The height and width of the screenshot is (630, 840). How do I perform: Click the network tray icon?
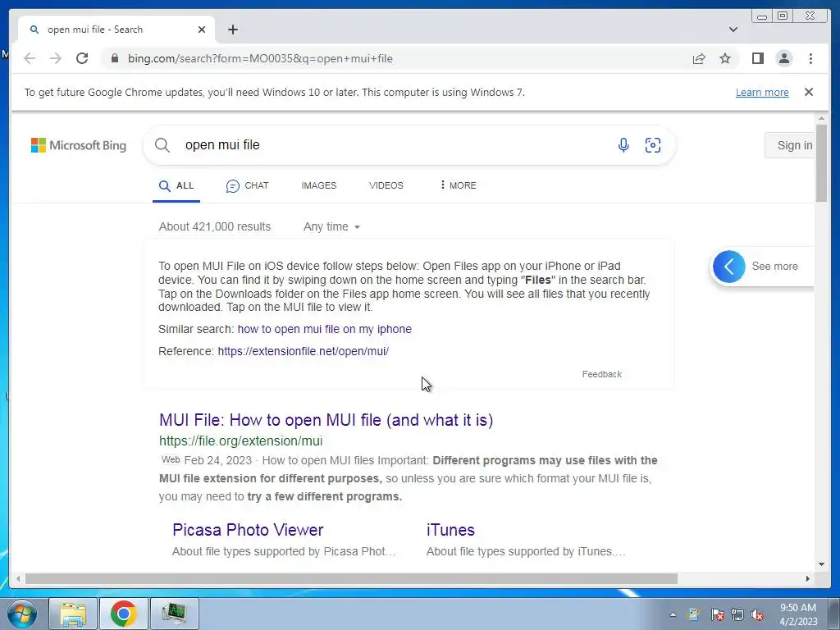[x=737, y=614]
